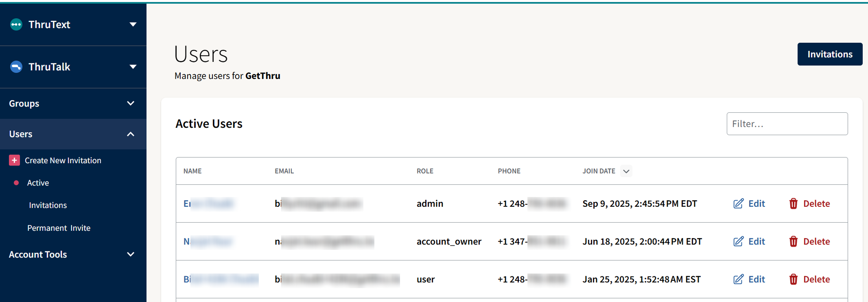Open the account_owner user's name link
This screenshot has width=868, height=302.
pos(208,241)
